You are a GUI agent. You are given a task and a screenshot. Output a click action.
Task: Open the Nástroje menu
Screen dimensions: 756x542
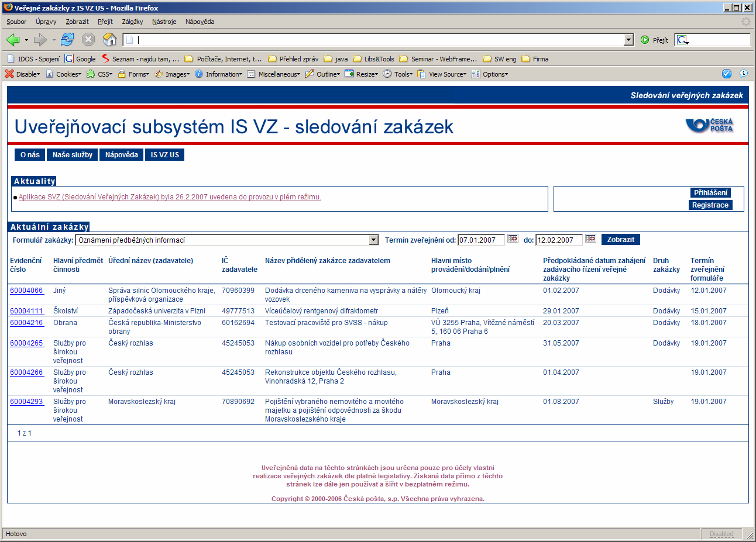click(164, 22)
